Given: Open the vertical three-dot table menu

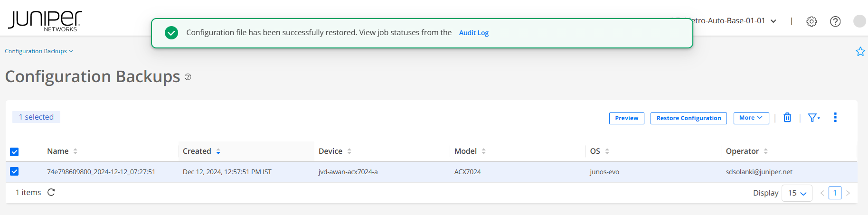Looking at the screenshot, I should coord(835,118).
